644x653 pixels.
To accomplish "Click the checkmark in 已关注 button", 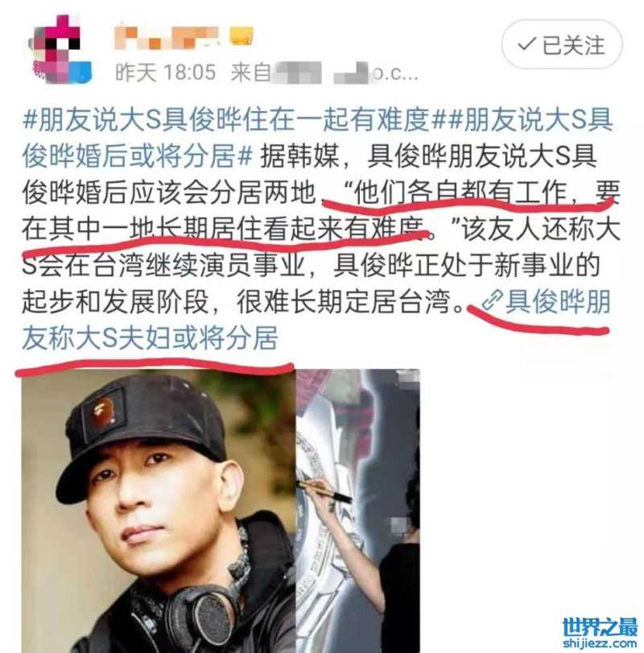I will coord(526,43).
